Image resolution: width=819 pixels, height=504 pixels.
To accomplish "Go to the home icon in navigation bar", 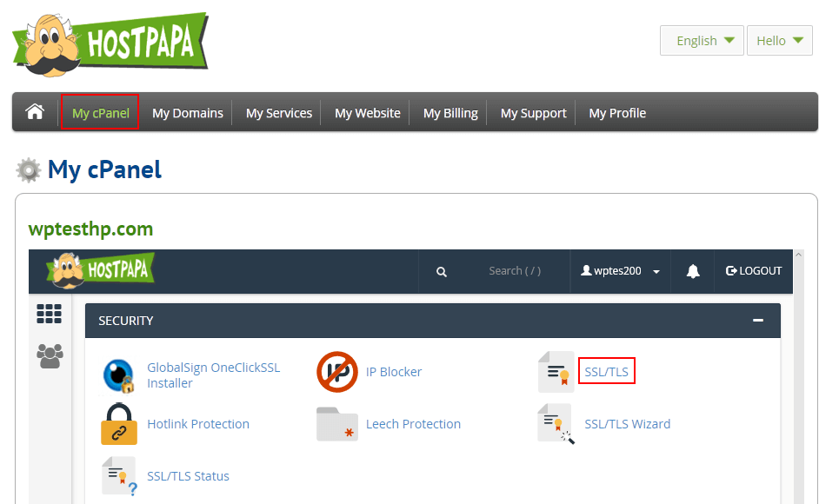I will click(x=35, y=112).
